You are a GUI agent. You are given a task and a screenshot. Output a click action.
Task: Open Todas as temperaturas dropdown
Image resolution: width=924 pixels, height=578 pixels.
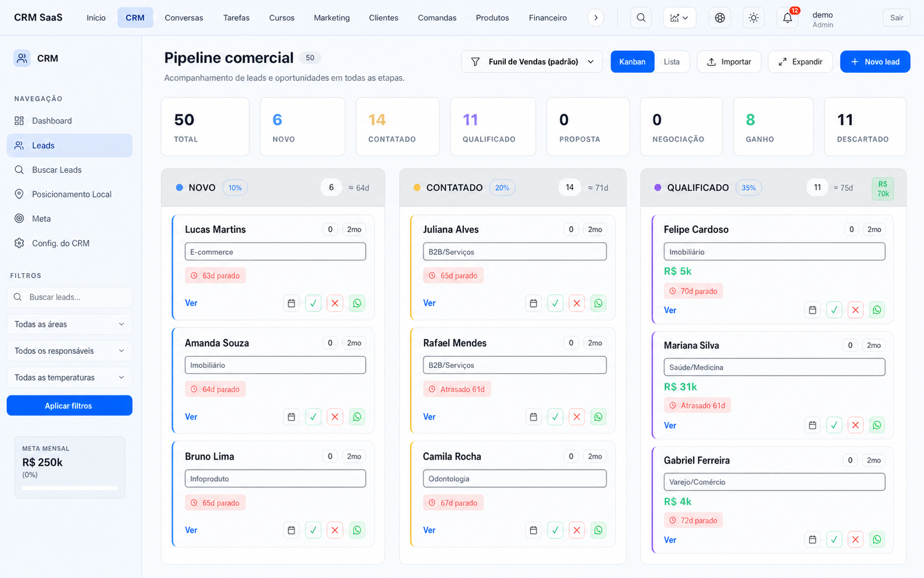tap(69, 377)
